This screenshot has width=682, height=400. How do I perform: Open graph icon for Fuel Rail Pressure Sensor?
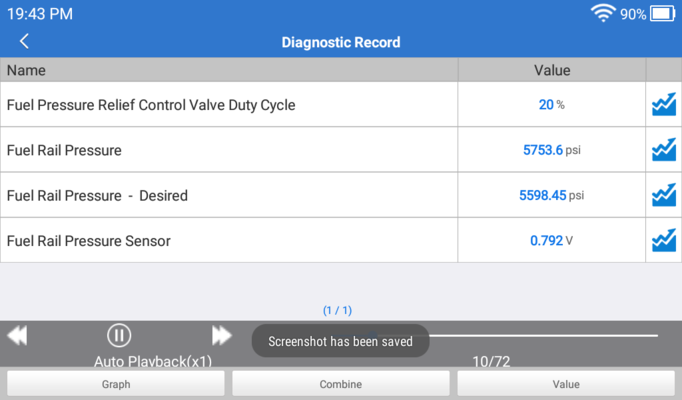[664, 240]
